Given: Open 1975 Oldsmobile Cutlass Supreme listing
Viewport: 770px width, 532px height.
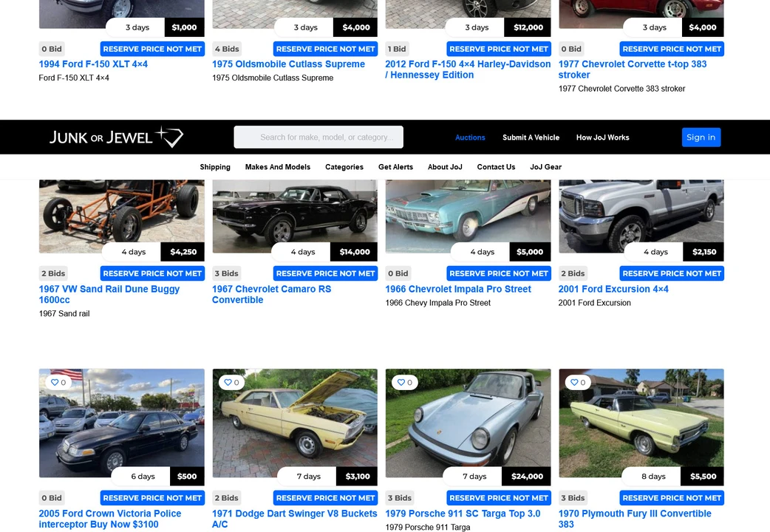Looking at the screenshot, I should coord(288,64).
